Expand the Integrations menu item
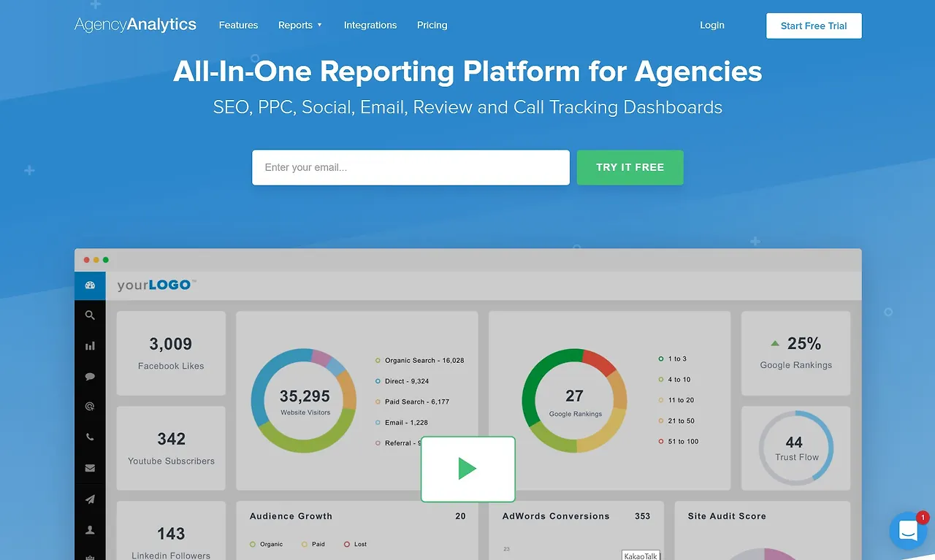The height and width of the screenshot is (560, 935). tap(370, 25)
